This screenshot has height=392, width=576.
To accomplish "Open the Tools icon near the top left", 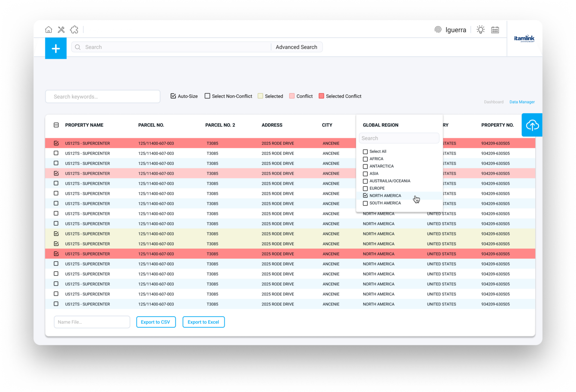I will (x=61, y=29).
